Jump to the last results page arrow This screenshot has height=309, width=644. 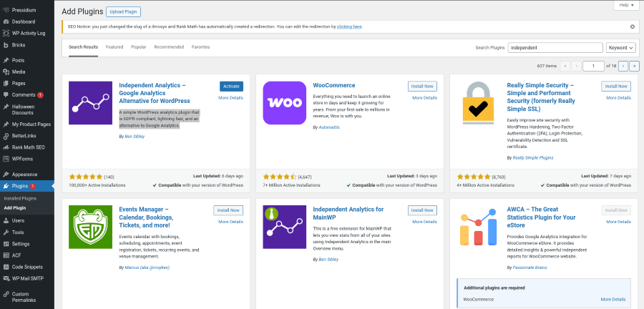point(634,66)
